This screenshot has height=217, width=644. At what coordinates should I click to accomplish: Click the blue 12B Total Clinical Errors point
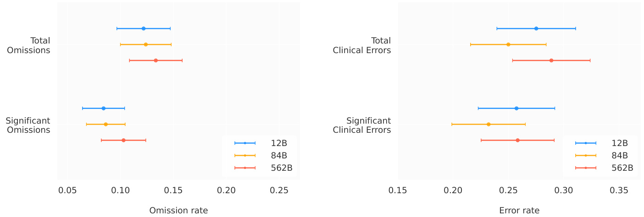(x=536, y=28)
